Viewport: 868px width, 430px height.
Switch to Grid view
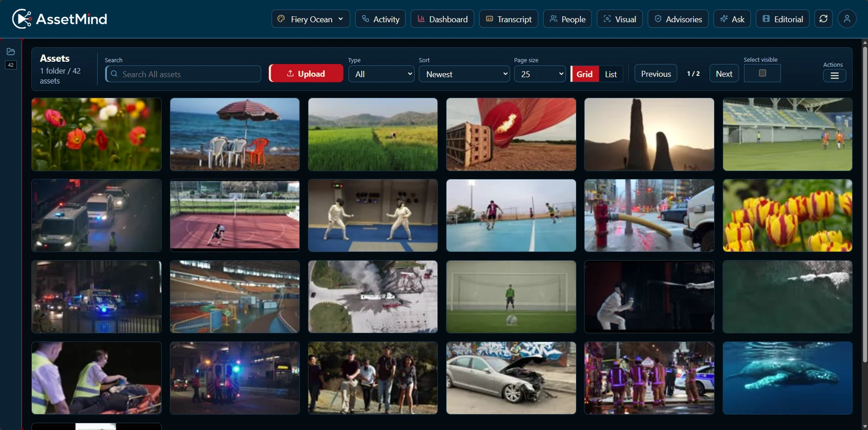[584, 74]
